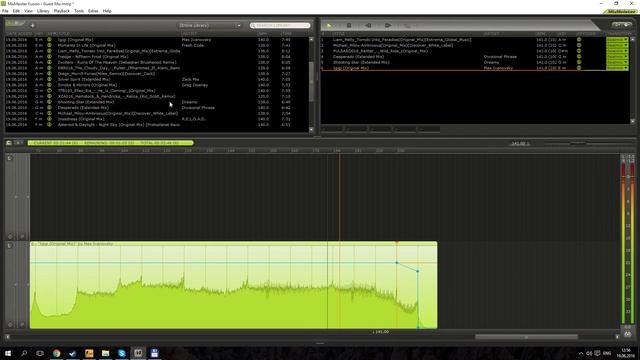Click the loop icon left of the time display
The height and width of the screenshot is (360, 640).
pos(9,143)
